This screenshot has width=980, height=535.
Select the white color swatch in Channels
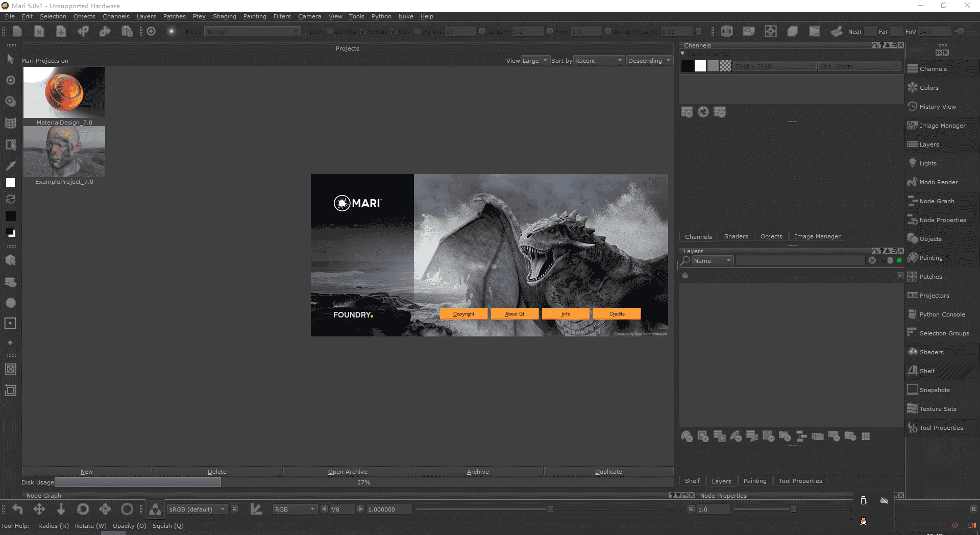click(x=700, y=66)
